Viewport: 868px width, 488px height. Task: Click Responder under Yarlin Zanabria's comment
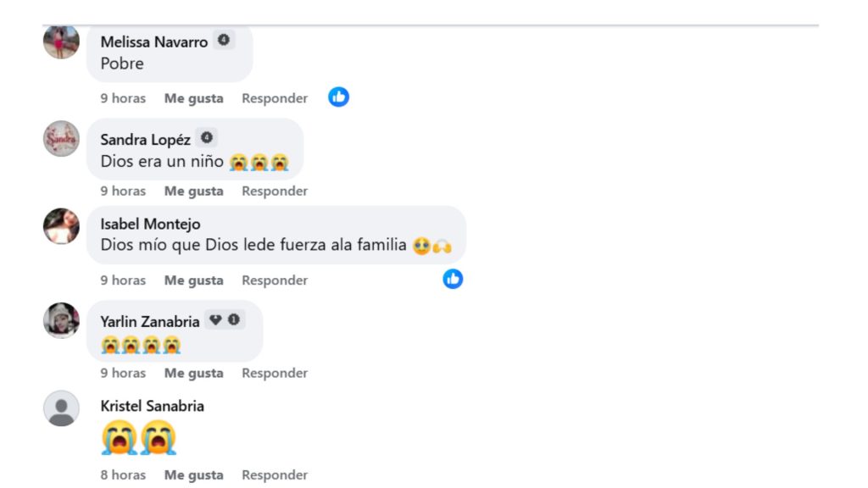click(274, 373)
